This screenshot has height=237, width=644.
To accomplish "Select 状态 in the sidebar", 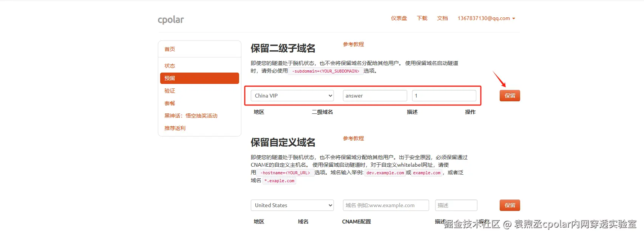I will 170,66.
